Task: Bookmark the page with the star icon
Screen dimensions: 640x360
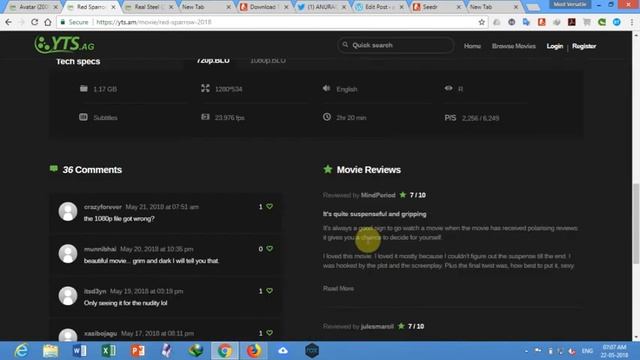Action: [482, 22]
